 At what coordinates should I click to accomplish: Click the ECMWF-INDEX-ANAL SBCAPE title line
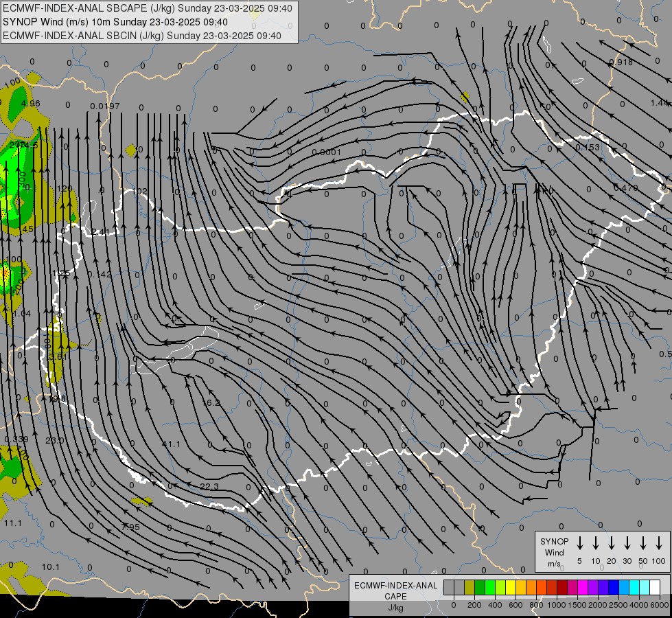pyautogui.click(x=148, y=8)
